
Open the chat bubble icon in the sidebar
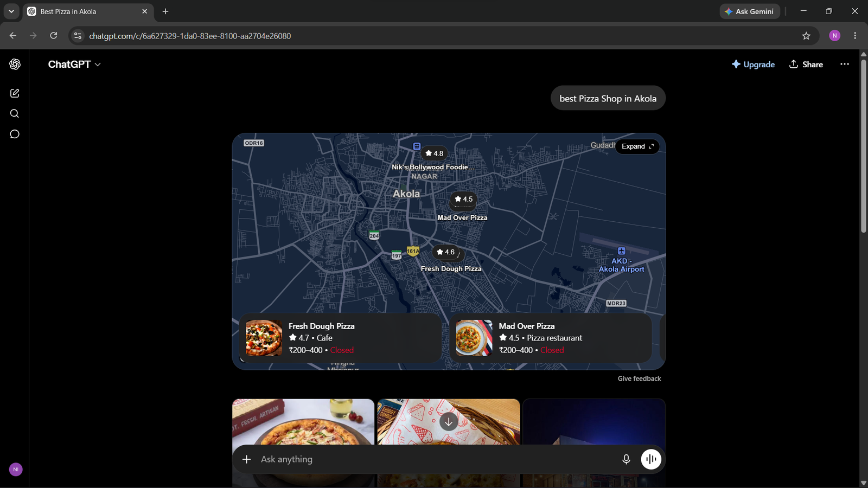click(x=15, y=134)
